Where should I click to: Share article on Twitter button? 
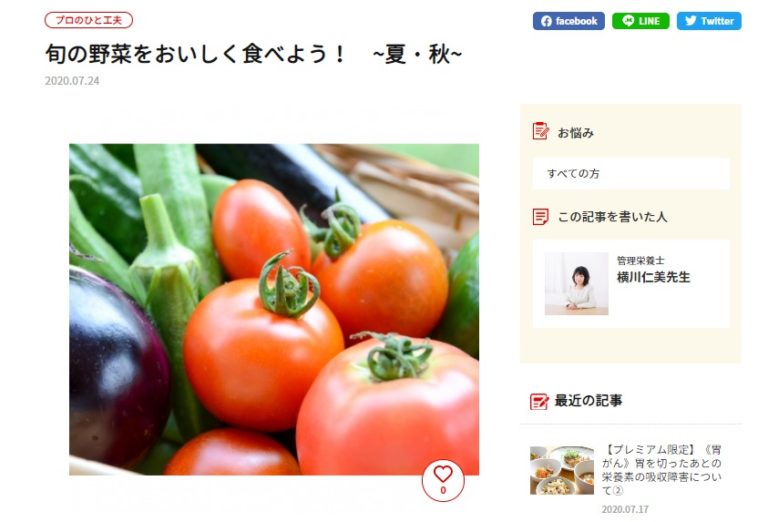coord(709,21)
